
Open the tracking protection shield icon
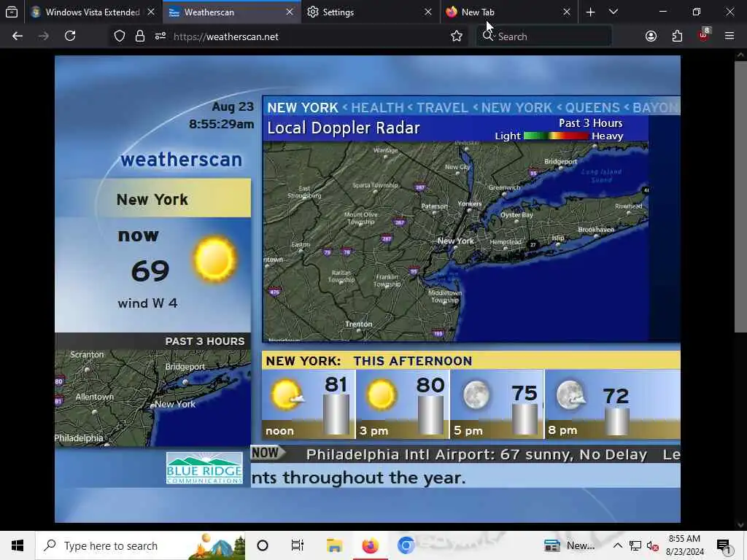click(x=120, y=36)
